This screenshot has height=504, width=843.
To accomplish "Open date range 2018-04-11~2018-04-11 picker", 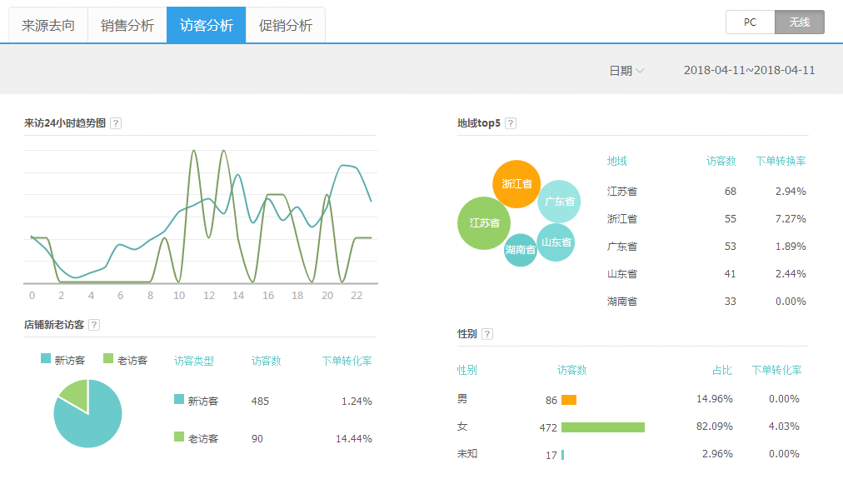I will (x=749, y=71).
